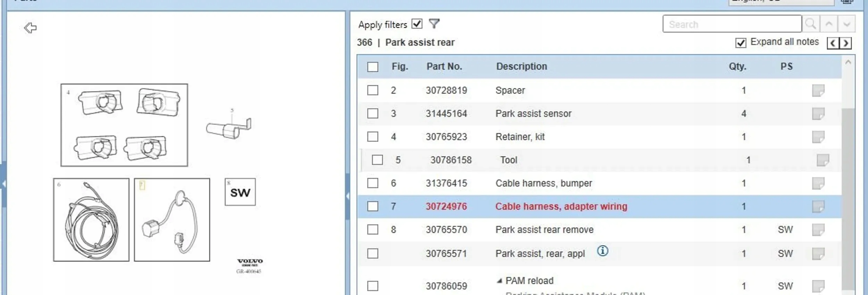Go to previous section arrow button
The image size is (868, 295).
[833, 43]
